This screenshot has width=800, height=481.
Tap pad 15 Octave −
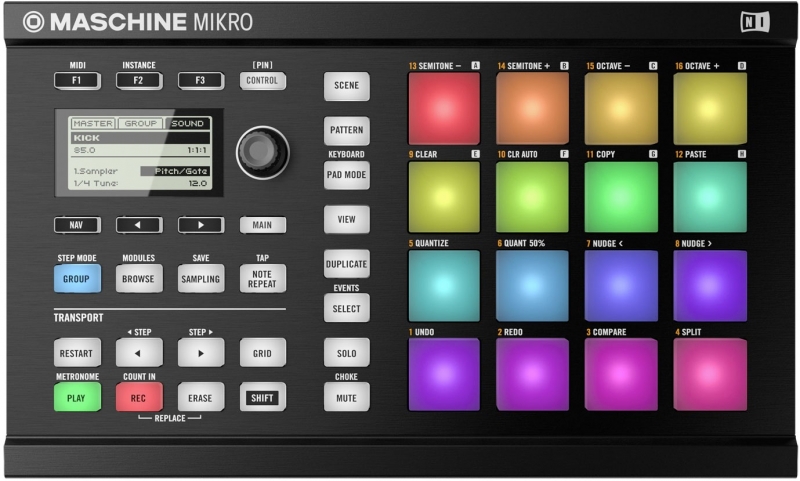(x=621, y=108)
